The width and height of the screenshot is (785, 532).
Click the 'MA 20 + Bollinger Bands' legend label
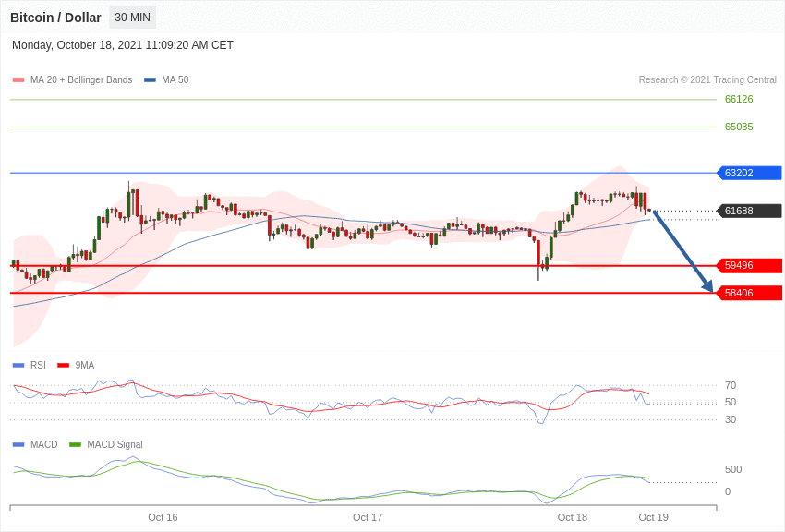pos(81,79)
